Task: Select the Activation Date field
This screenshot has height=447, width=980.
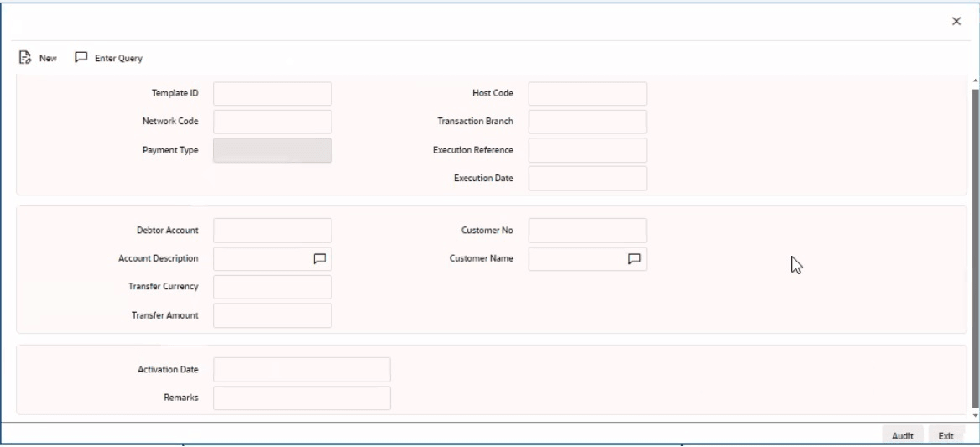Action: click(x=302, y=370)
